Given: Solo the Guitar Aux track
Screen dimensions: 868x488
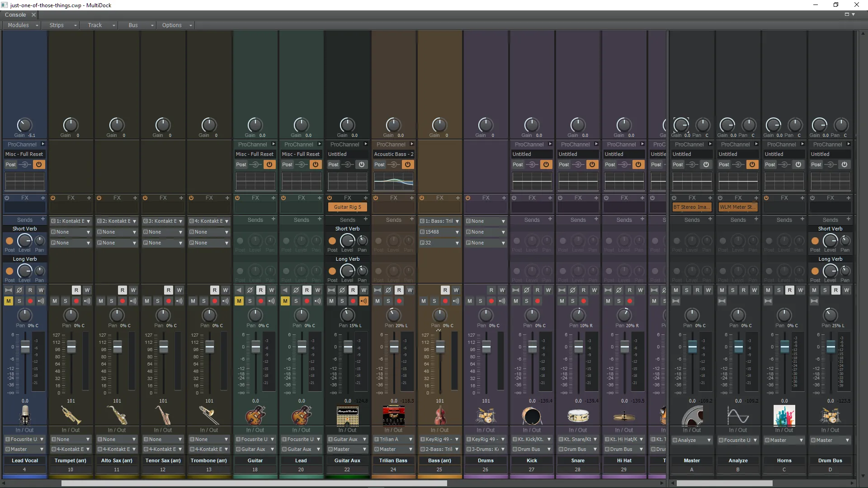Looking at the screenshot, I should [342, 301].
